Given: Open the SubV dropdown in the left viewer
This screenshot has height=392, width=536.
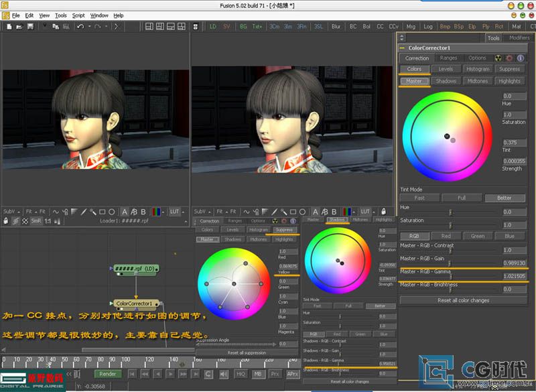Looking at the screenshot, I should pos(11,212).
